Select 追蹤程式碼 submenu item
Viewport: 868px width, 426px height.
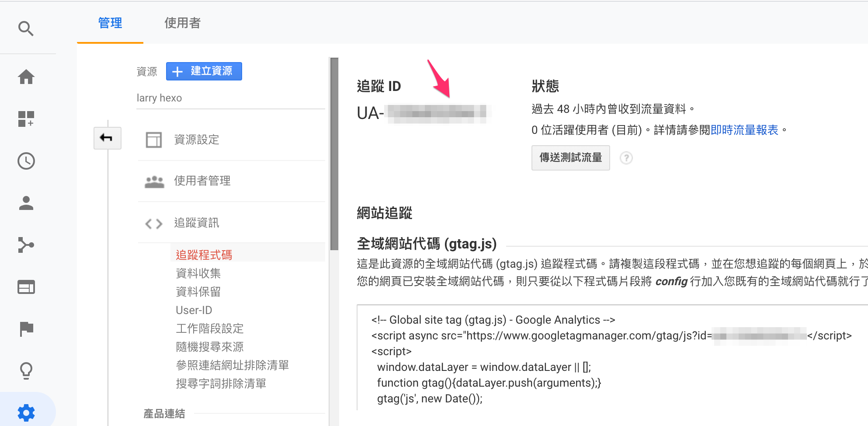pyautogui.click(x=204, y=255)
